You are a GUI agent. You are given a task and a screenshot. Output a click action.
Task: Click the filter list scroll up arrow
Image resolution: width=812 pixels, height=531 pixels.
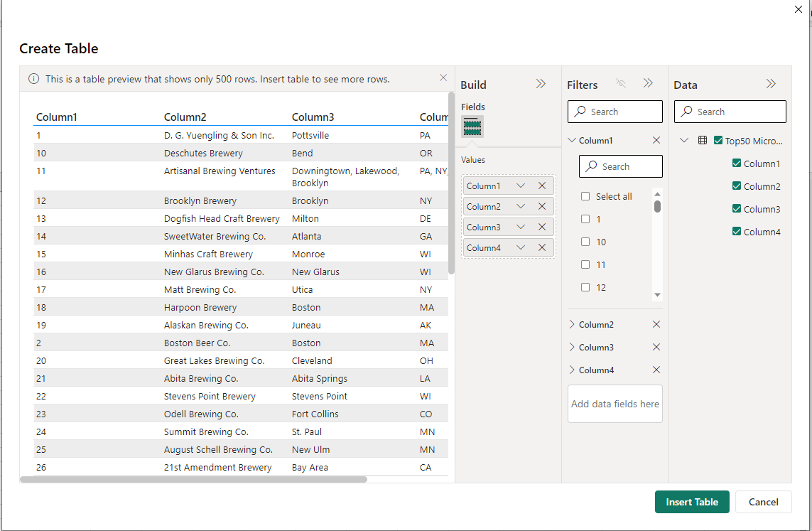tap(657, 194)
